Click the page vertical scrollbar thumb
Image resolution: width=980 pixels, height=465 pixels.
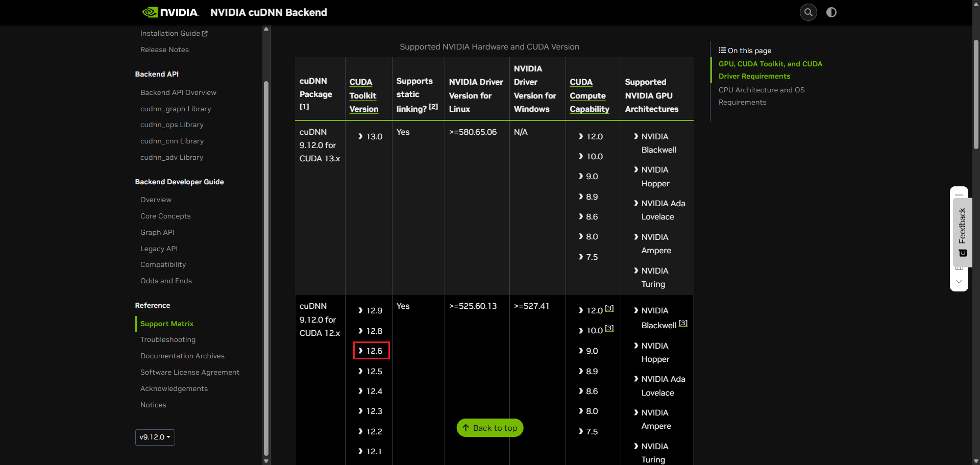point(976,94)
